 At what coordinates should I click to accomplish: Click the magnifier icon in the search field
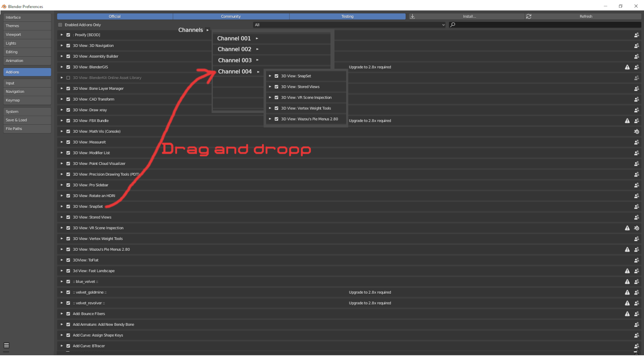click(453, 25)
